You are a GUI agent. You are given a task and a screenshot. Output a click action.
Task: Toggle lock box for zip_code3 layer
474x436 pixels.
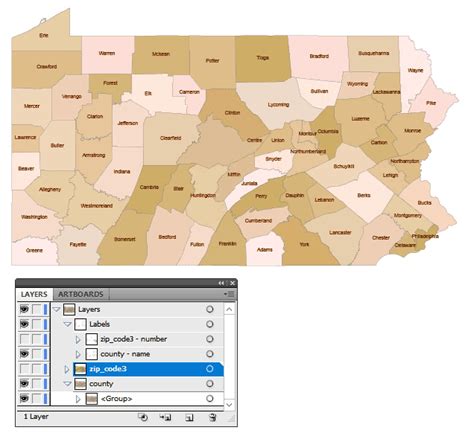pyautogui.click(x=36, y=369)
